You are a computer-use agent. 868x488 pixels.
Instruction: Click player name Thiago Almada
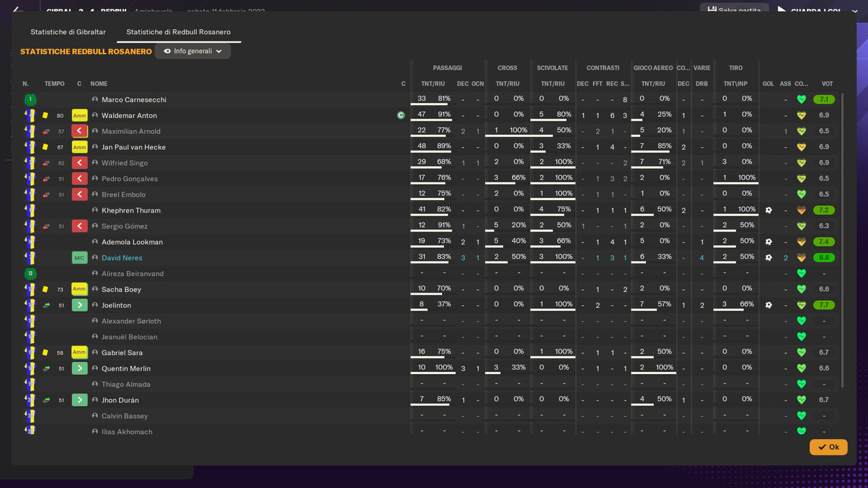pyautogui.click(x=126, y=384)
